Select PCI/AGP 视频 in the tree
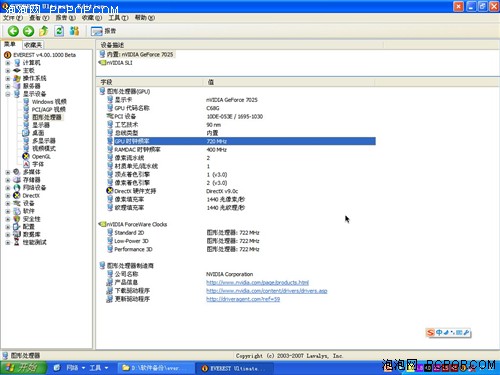500x375 pixels. coord(48,109)
